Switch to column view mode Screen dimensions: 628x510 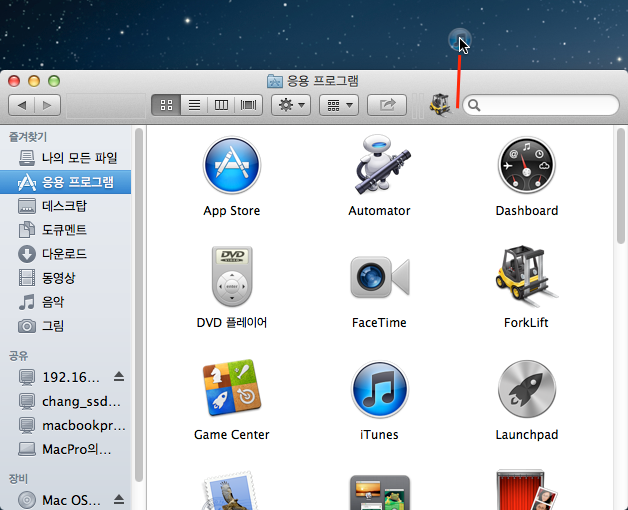(x=221, y=105)
